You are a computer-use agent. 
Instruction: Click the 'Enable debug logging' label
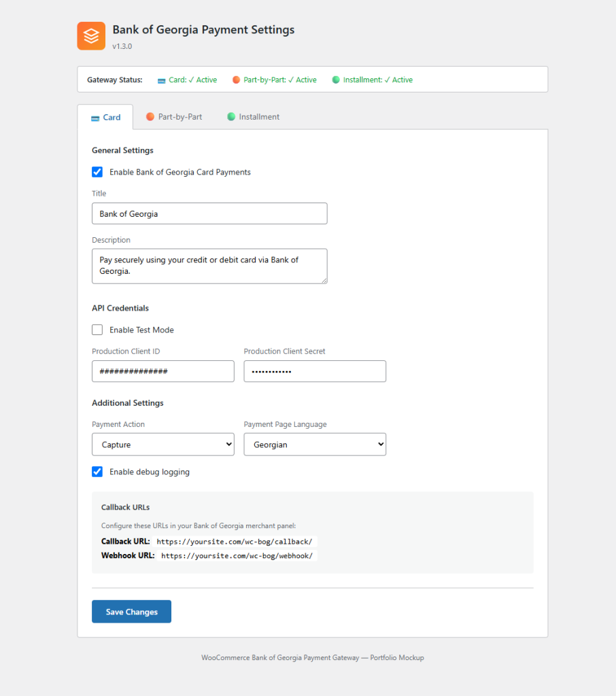point(150,472)
